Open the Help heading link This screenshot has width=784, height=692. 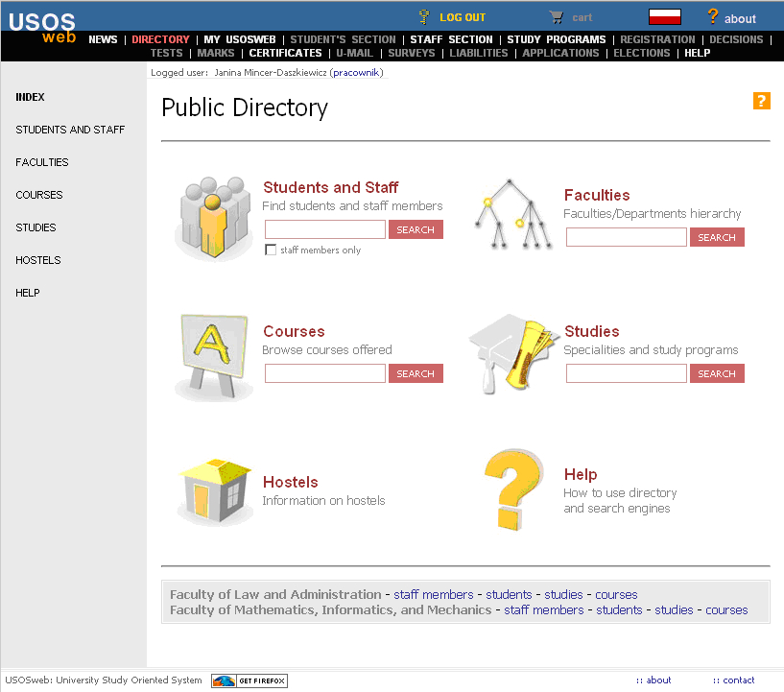click(x=581, y=474)
